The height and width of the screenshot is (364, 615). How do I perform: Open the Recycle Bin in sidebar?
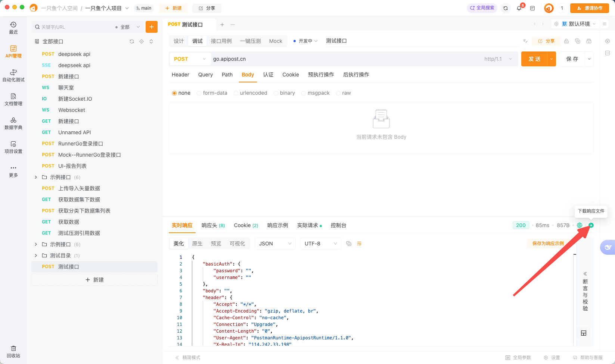[x=13, y=351]
